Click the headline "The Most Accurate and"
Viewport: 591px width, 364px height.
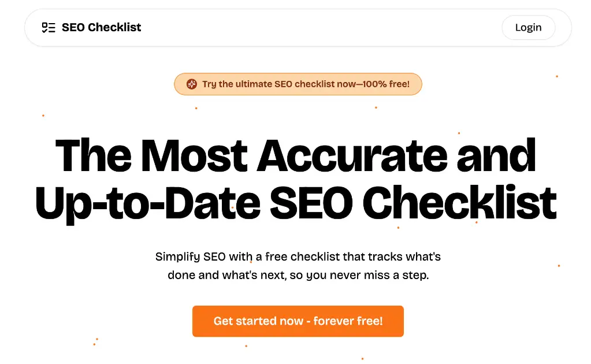click(295, 155)
